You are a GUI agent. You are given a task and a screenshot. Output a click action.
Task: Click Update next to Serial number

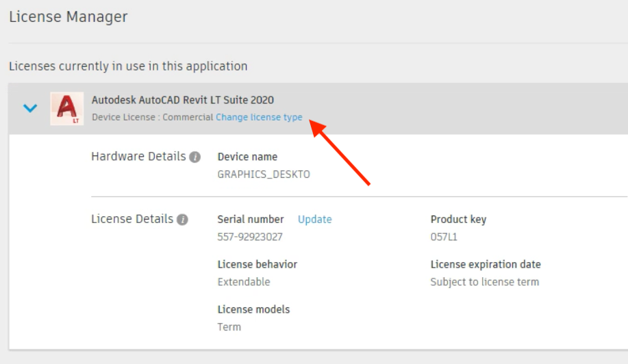click(x=315, y=219)
